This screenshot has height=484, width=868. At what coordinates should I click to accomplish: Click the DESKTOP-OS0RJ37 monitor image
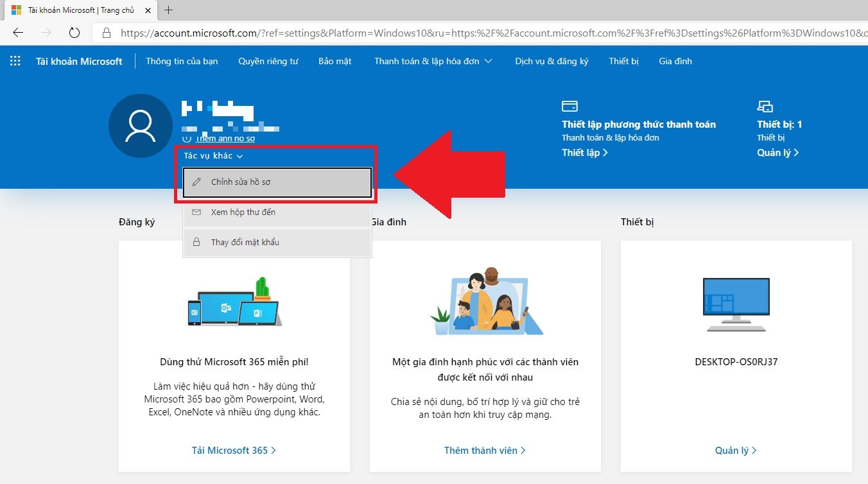click(x=736, y=304)
